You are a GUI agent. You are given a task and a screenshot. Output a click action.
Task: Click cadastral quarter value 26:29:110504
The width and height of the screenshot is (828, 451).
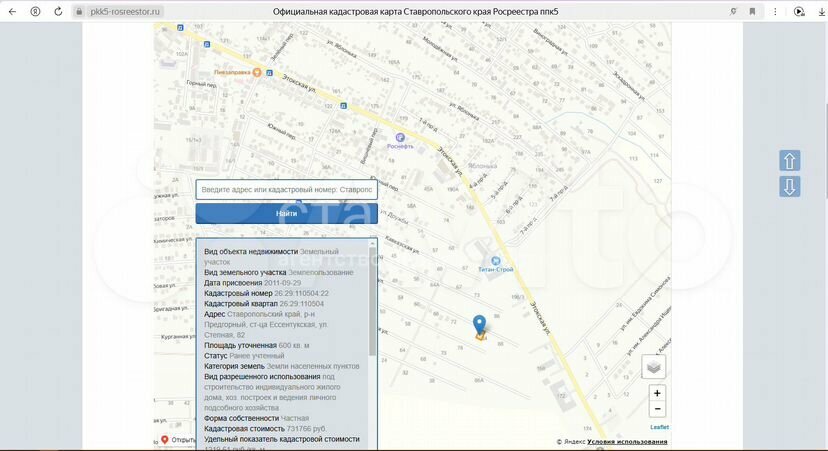(x=302, y=304)
